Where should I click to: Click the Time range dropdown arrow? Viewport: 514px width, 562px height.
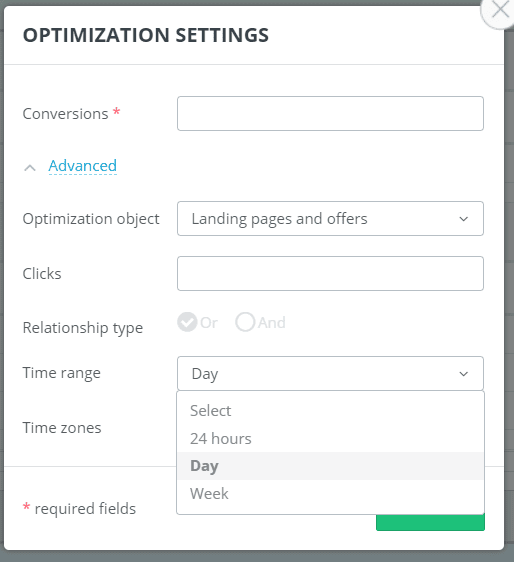click(x=463, y=374)
